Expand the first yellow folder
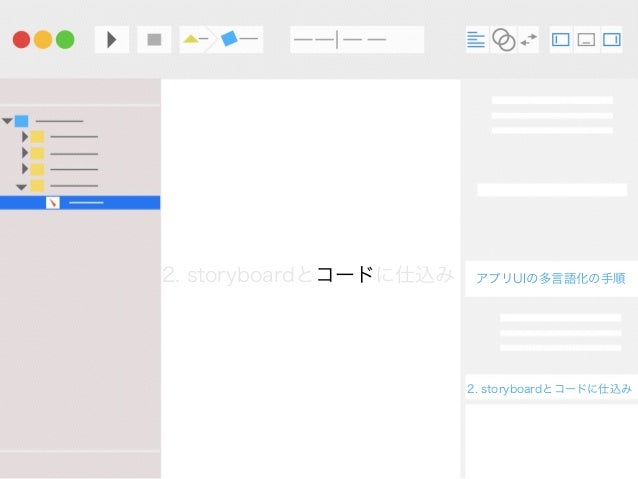 point(25,137)
